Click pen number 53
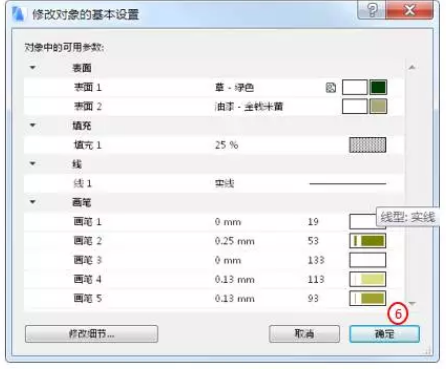The image size is (446, 371). click(x=313, y=241)
